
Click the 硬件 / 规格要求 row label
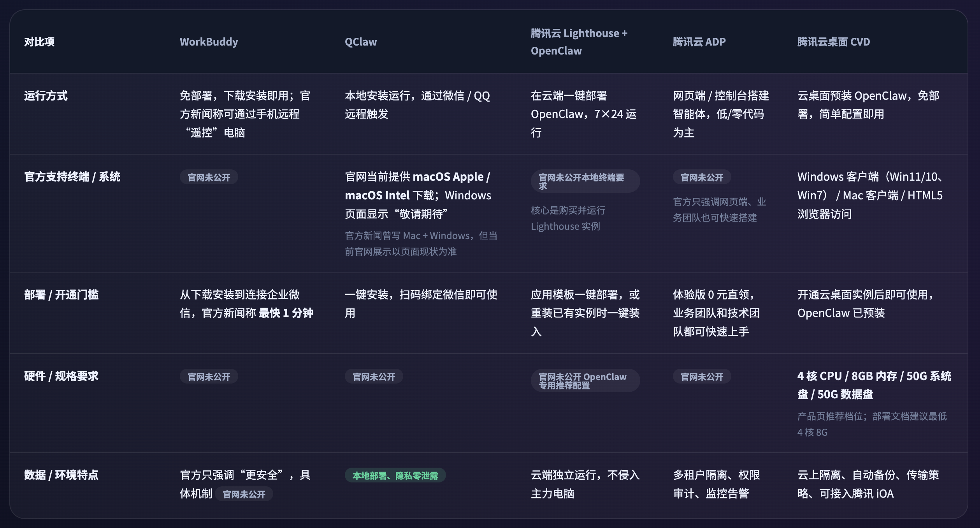tap(61, 376)
